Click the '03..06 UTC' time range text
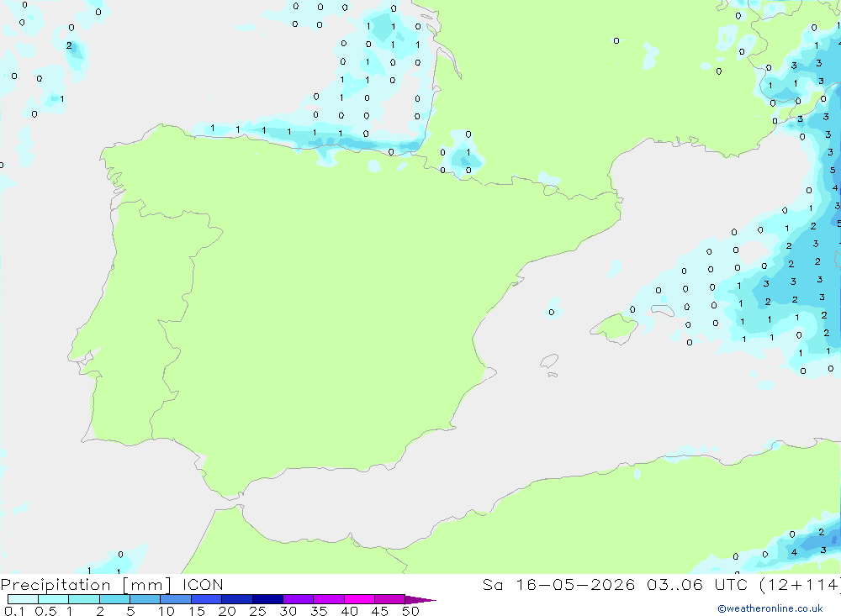The width and height of the screenshot is (841, 616). 697,585
